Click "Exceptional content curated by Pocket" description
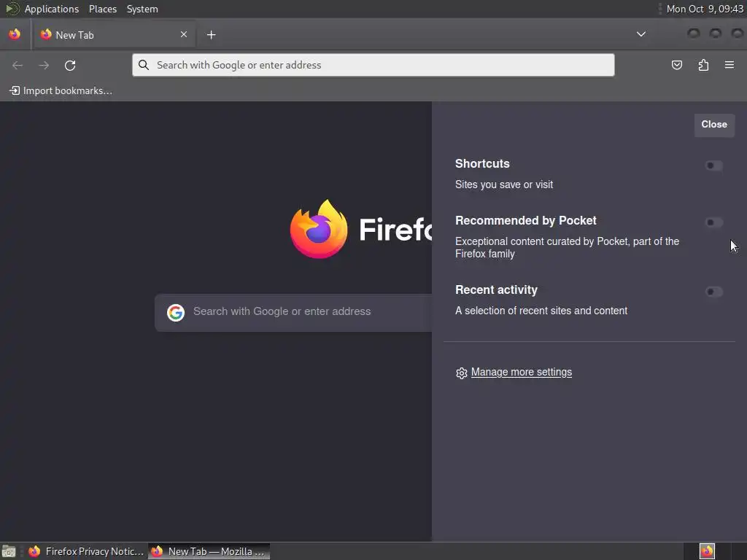 click(567, 248)
